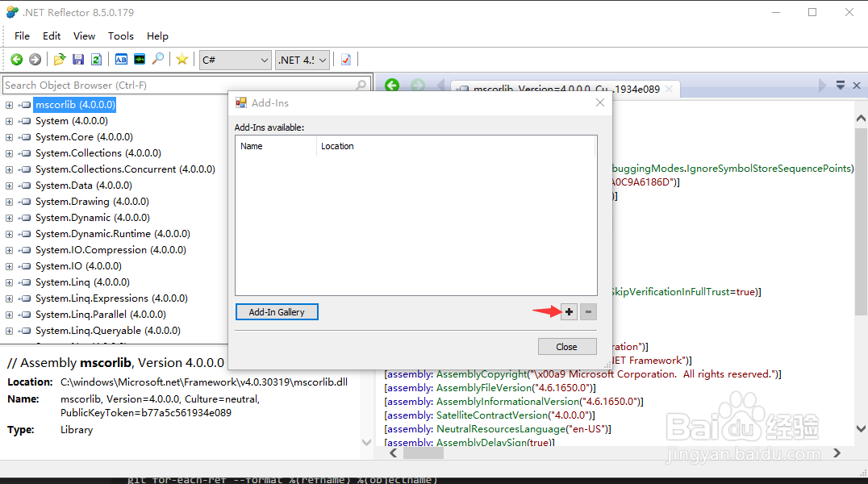This screenshot has width=868, height=484.
Task: Expand the System.Linq.Parallel node
Action: pos(10,315)
